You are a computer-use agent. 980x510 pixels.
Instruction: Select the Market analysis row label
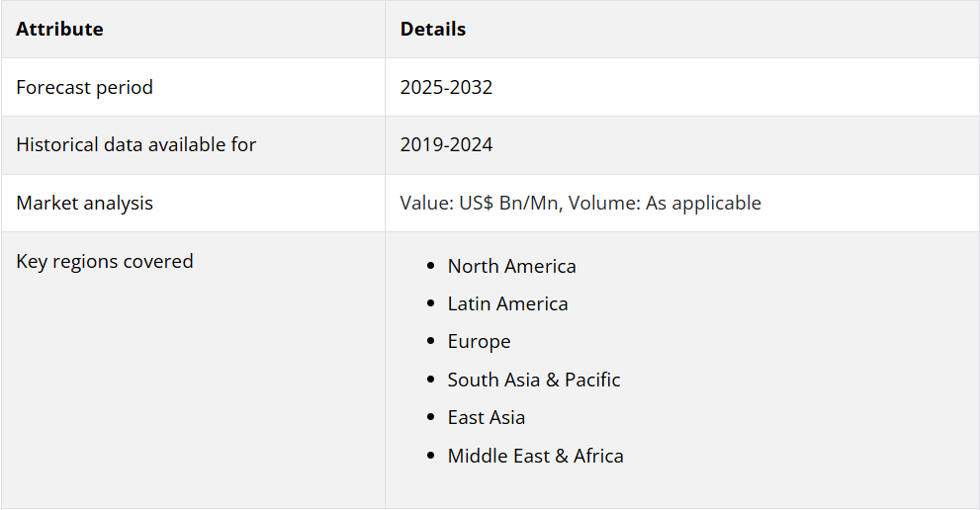[85, 204]
